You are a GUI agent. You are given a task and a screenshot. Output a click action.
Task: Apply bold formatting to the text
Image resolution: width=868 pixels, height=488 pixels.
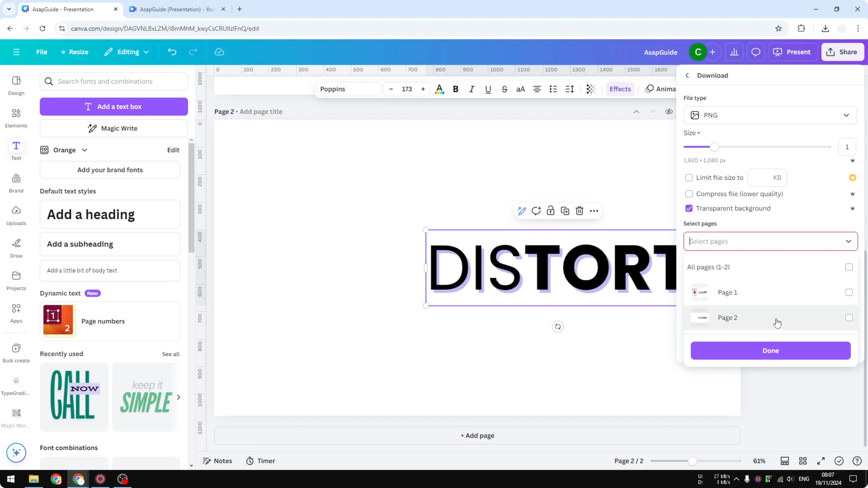455,89
